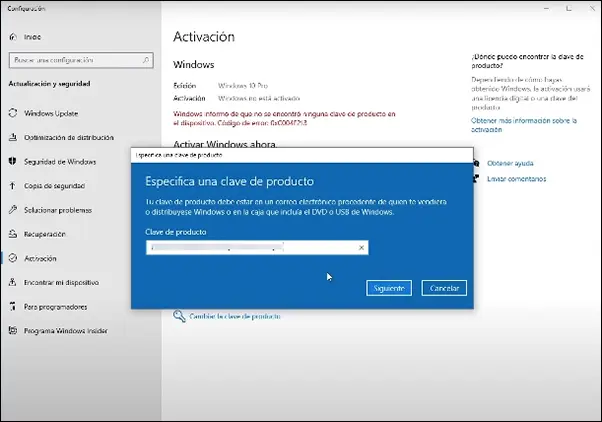Click the Activación checkmark circle icon
The width and height of the screenshot is (602, 422).
click(13, 258)
